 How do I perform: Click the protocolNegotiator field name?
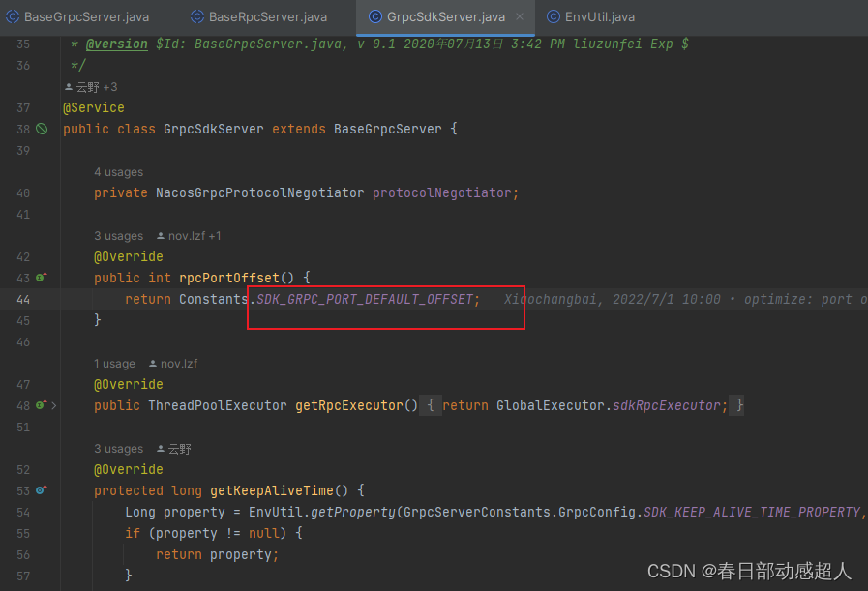pos(442,192)
